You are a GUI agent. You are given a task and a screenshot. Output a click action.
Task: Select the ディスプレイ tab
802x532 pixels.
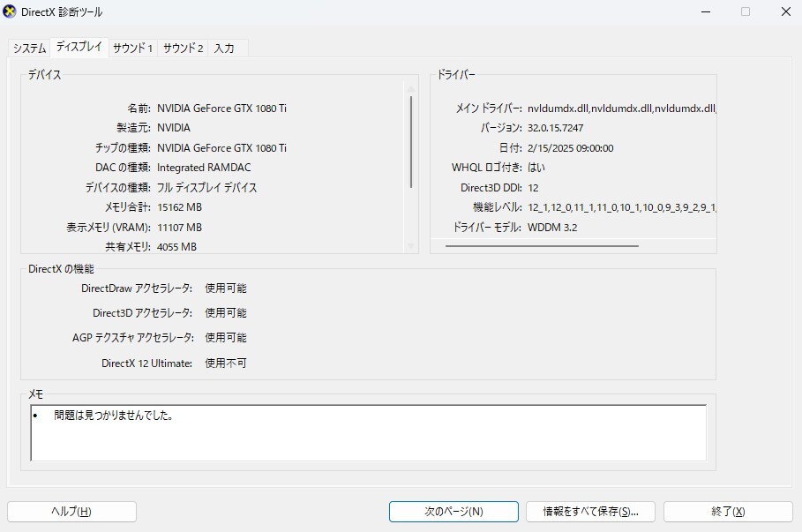[79, 48]
